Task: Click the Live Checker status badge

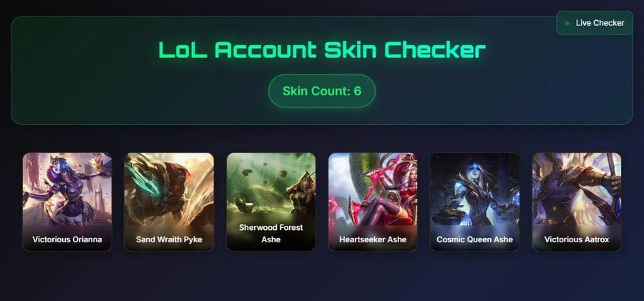Action: pyautogui.click(x=595, y=23)
